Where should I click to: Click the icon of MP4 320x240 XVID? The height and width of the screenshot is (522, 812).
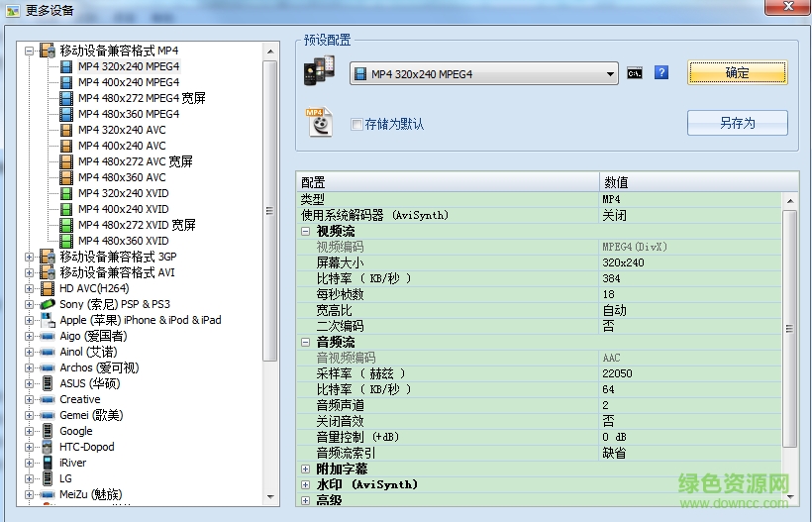(66, 194)
